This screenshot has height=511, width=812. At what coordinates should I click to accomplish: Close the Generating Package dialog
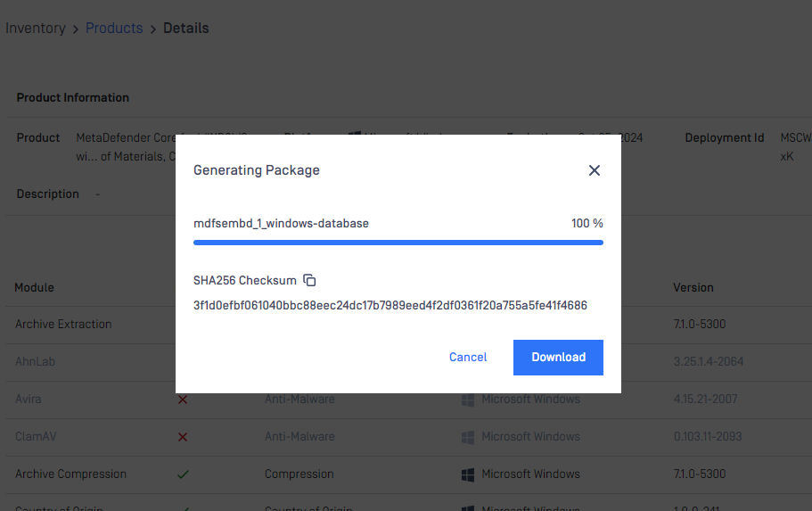(x=594, y=170)
